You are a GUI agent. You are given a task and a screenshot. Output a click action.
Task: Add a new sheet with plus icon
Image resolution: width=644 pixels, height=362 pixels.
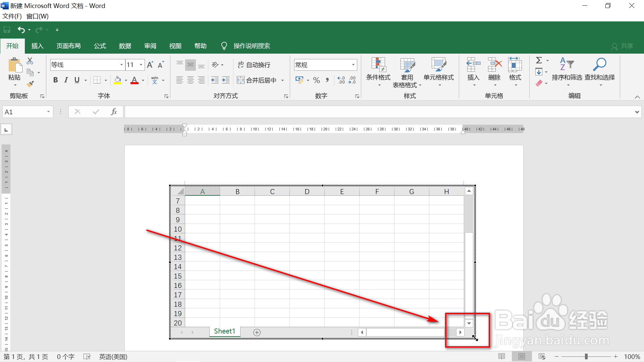(x=257, y=332)
